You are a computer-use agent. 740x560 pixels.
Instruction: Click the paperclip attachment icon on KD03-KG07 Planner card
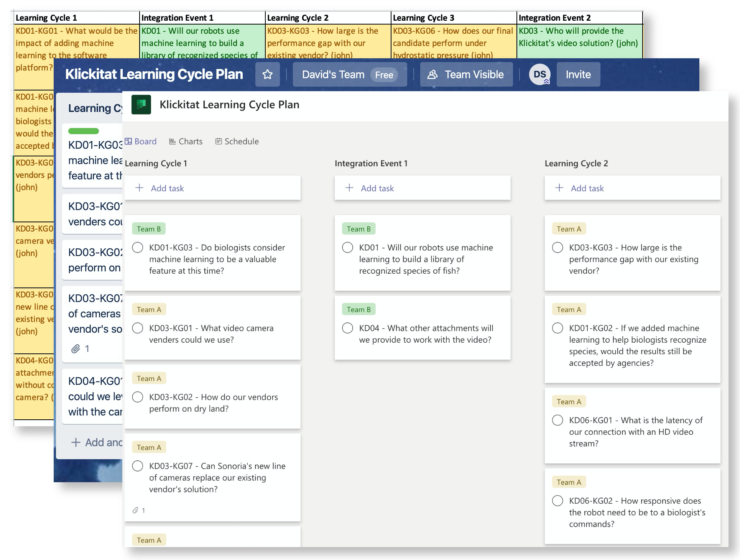[135, 510]
